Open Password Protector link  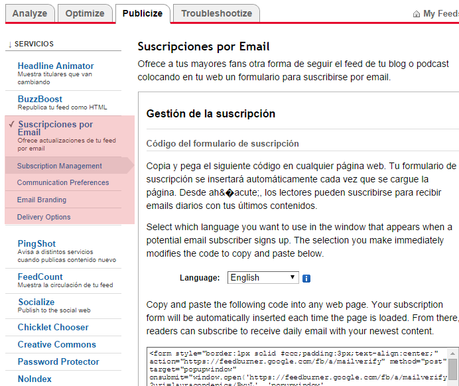point(58,362)
